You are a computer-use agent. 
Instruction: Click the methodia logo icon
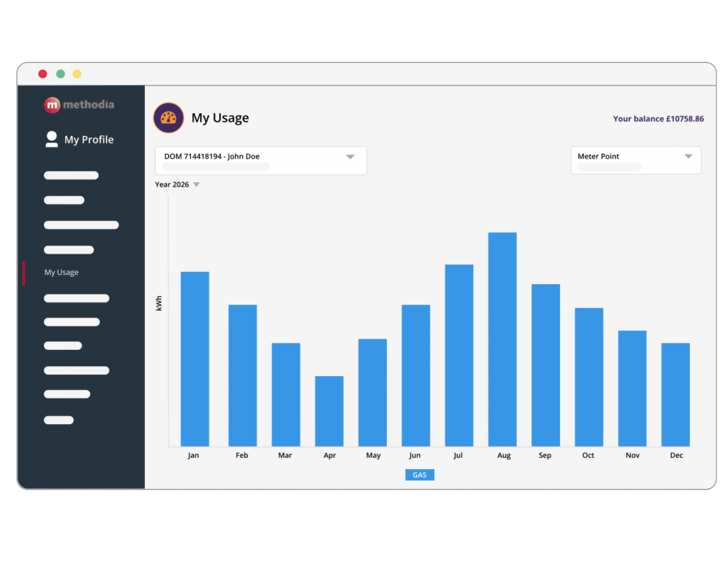pyautogui.click(x=52, y=105)
